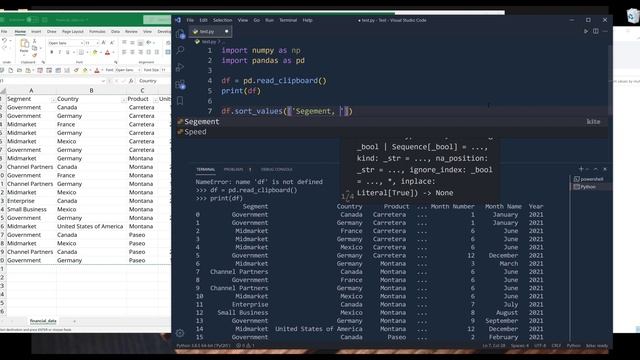Screen dimensions: 640x360
Task: Select column B header in Excel
Action: pyautogui.click(x=91, y=91)
